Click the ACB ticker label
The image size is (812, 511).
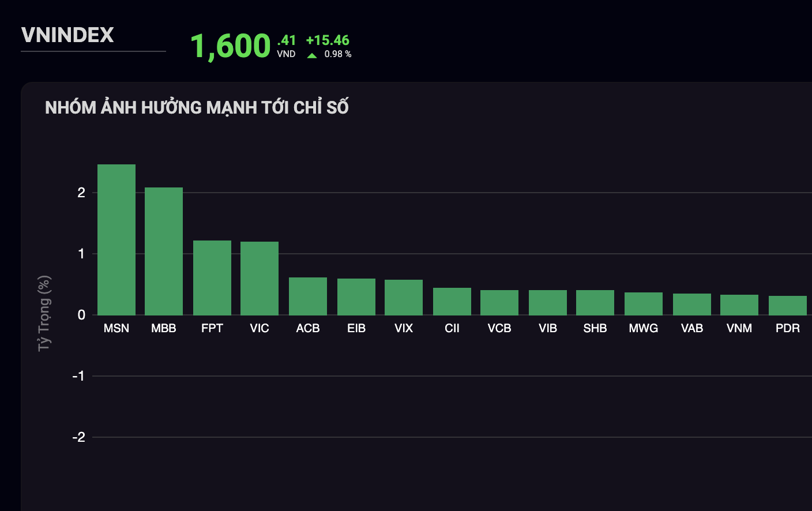(x=308, y=328)
